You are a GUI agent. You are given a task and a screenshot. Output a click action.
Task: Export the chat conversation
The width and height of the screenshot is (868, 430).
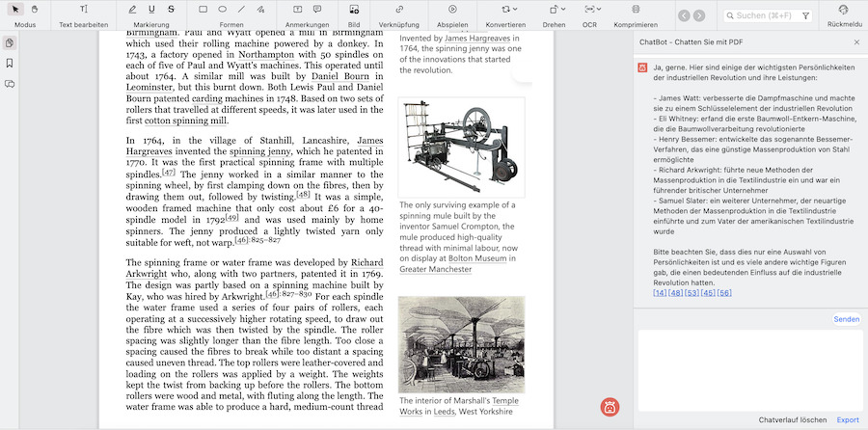click(x=847, y=419)
